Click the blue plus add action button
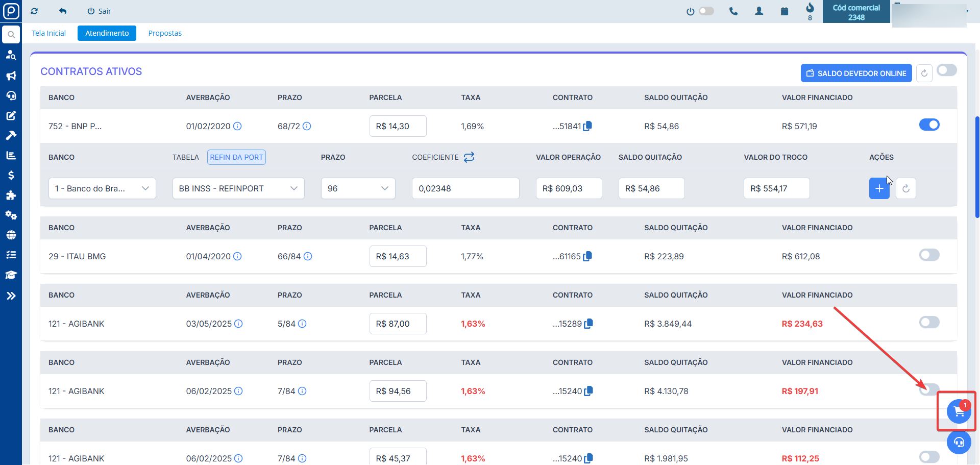This screenshot has width=980, height=465. [879, 188]
